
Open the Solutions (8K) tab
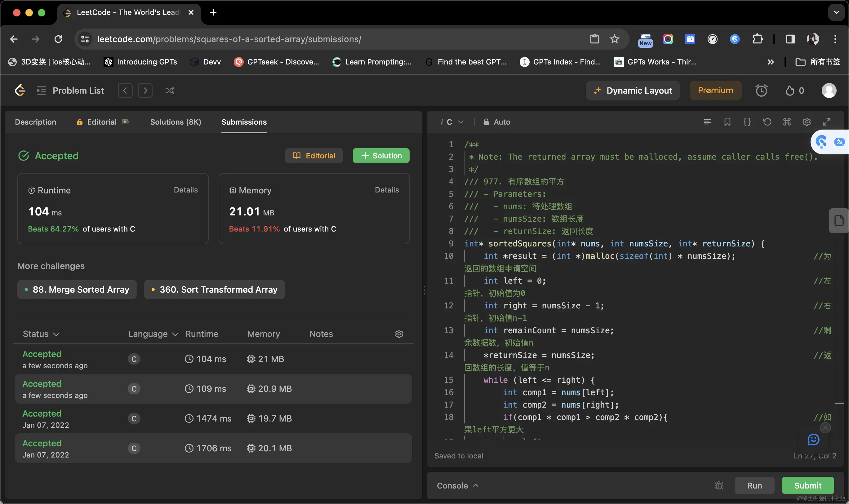click(x=175, y=122)
